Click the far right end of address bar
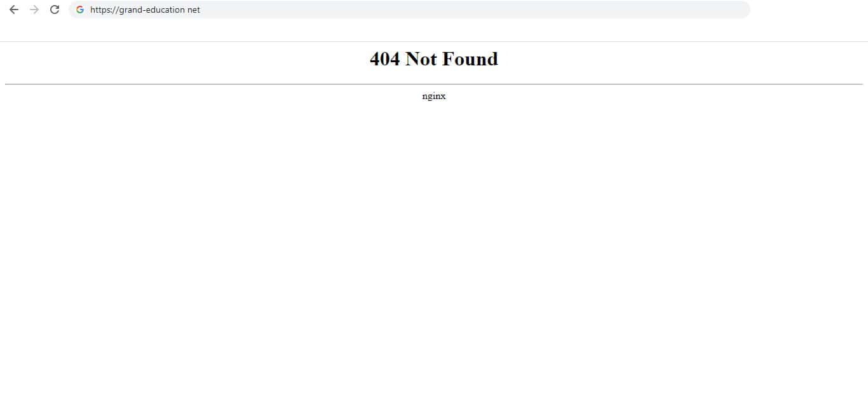This screenshot has width=868, height=417. [x=740, y=10]
